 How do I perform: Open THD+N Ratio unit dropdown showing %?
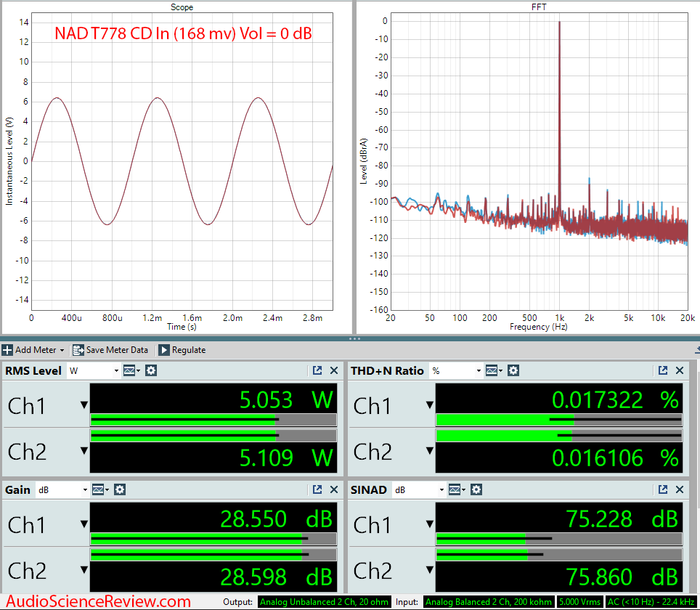click(x=456, y=370)
